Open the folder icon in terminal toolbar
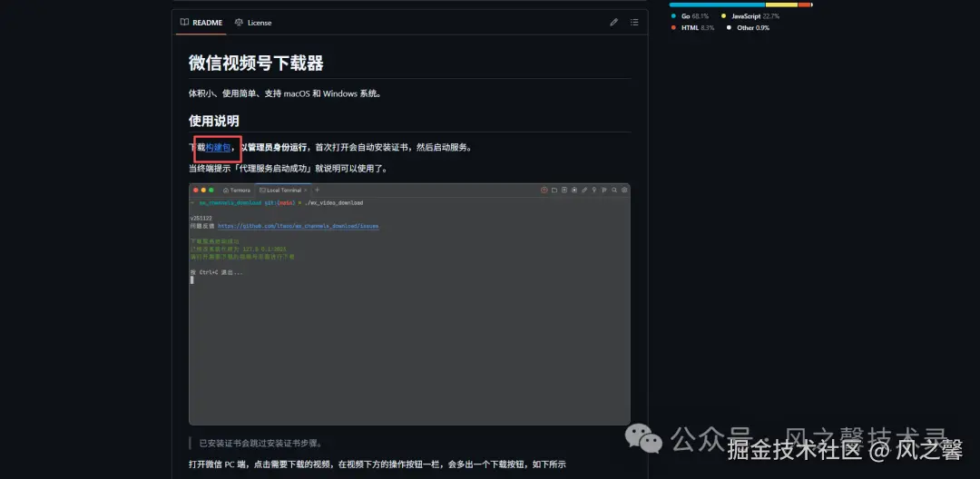The height and width of the screenshot is (479, 980). [554, 190]
